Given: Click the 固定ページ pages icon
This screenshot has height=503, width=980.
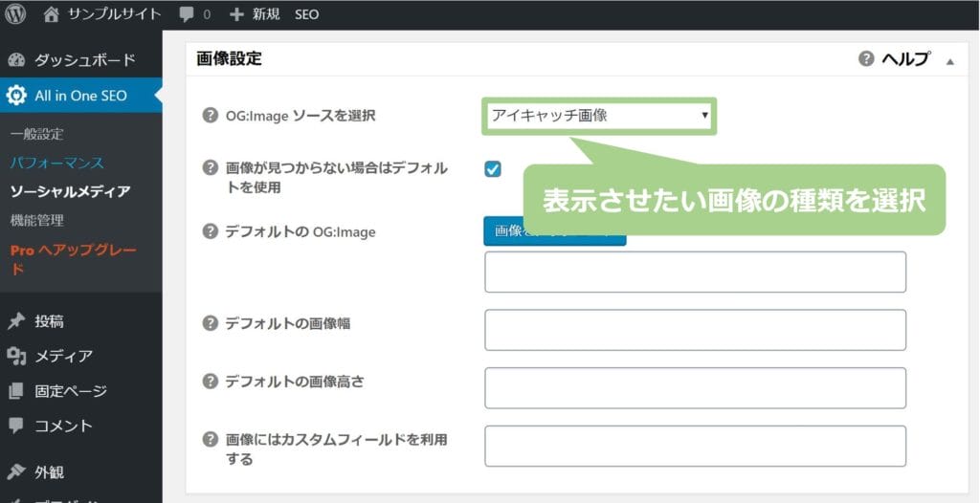Looking at the screenshot, I should click(16, 391).
